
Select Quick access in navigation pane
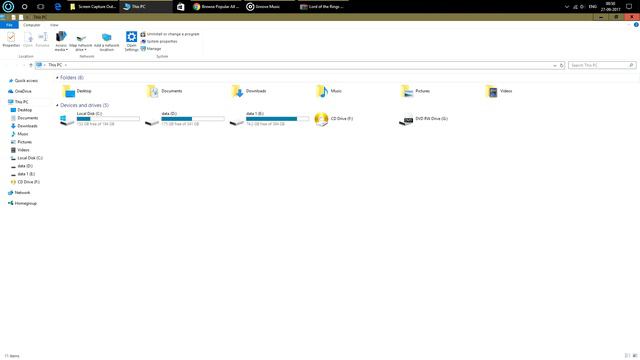23,81
